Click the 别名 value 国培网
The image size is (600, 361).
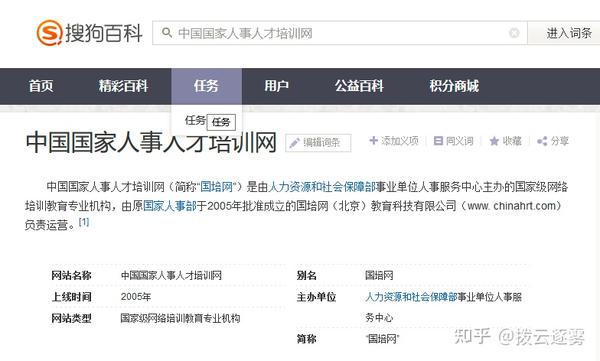[x=379, y=275]
